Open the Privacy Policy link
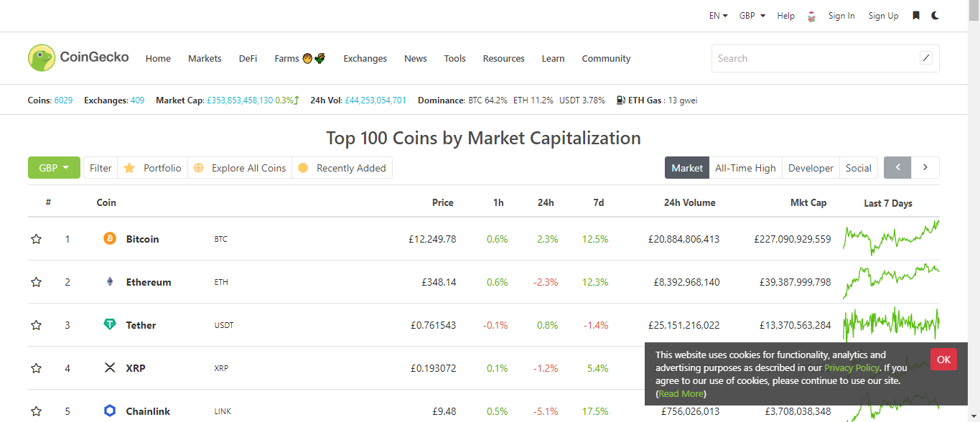The width and height of the screenshot is (980, 422). [851, 367]
